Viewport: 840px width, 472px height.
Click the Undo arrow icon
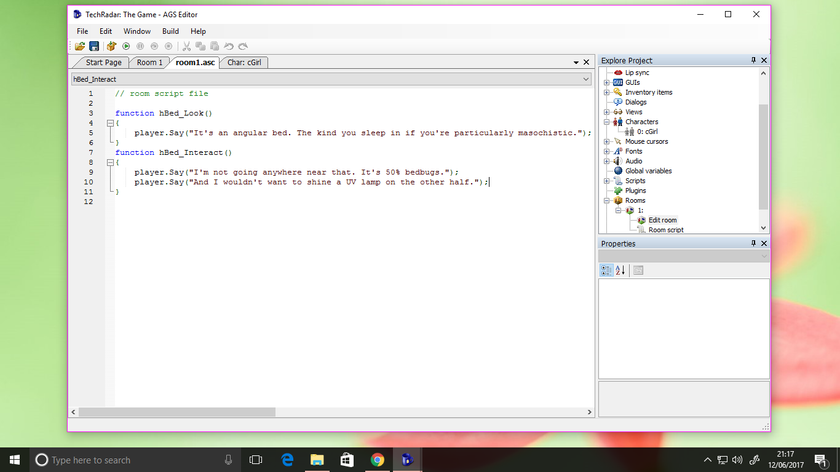point(229,46)
